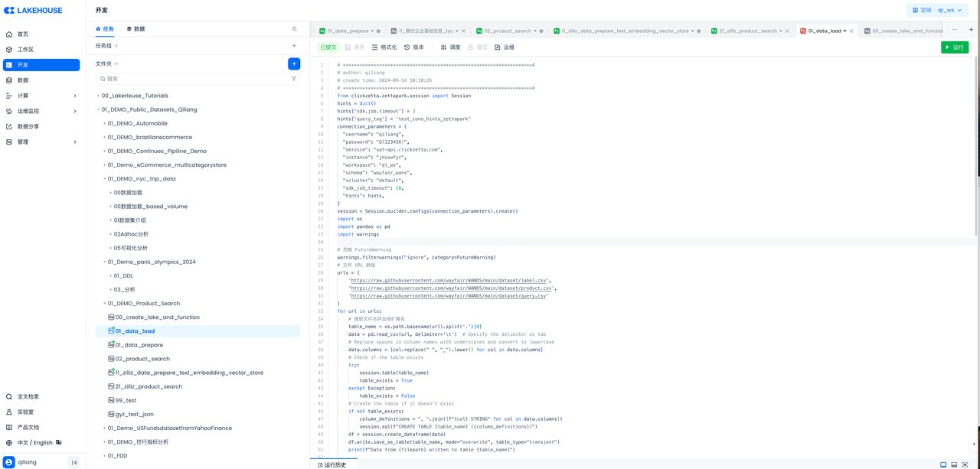The image size is (980, 469).
Task: Click the filter icon in the search box
Action: tap(294, 79)
